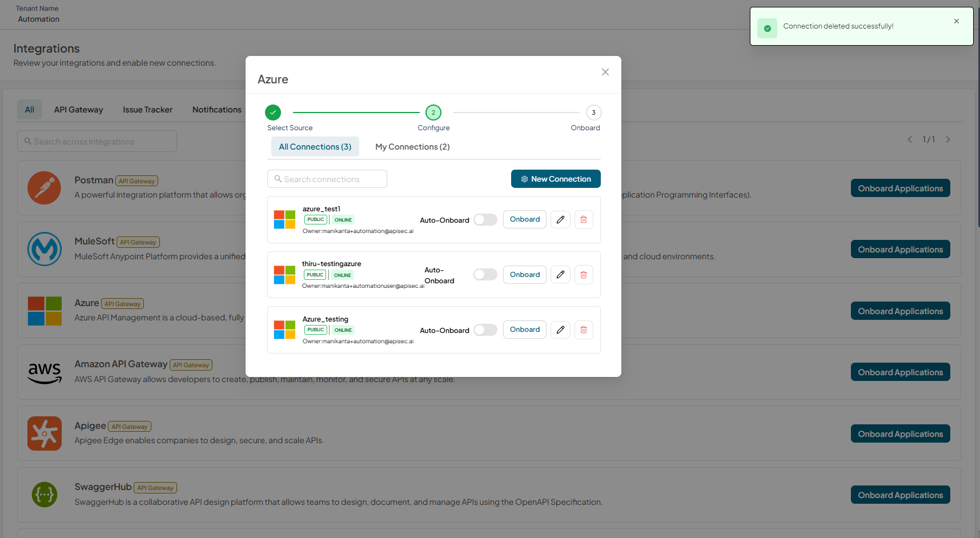This screenshot has width=980, height=538.
Task: Delete thiru-testingazure connection using trash icon
Action: tap(584, 275)
